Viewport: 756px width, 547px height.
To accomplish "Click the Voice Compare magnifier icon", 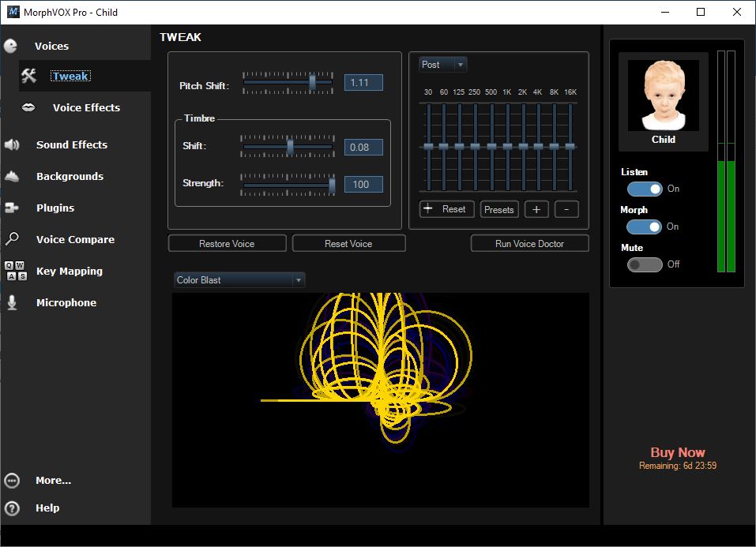I will [12, 239].
